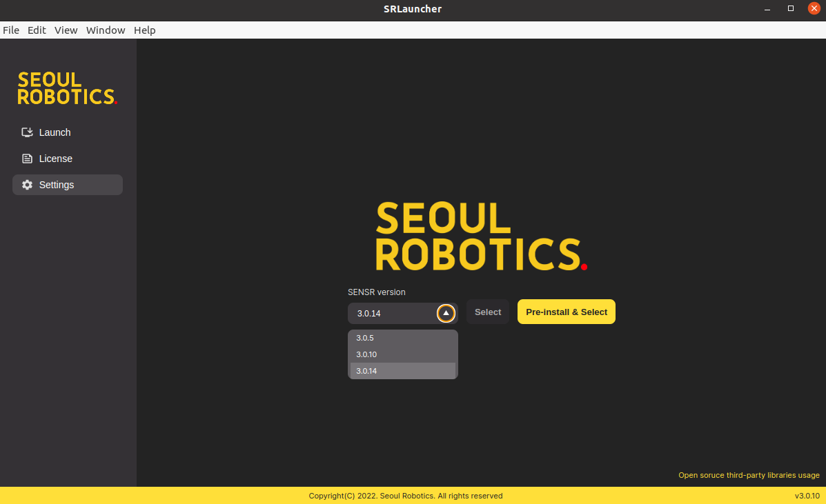The image size is (826, 504).
Task: Open the Help menu
Action: click(x=144, y=30)
